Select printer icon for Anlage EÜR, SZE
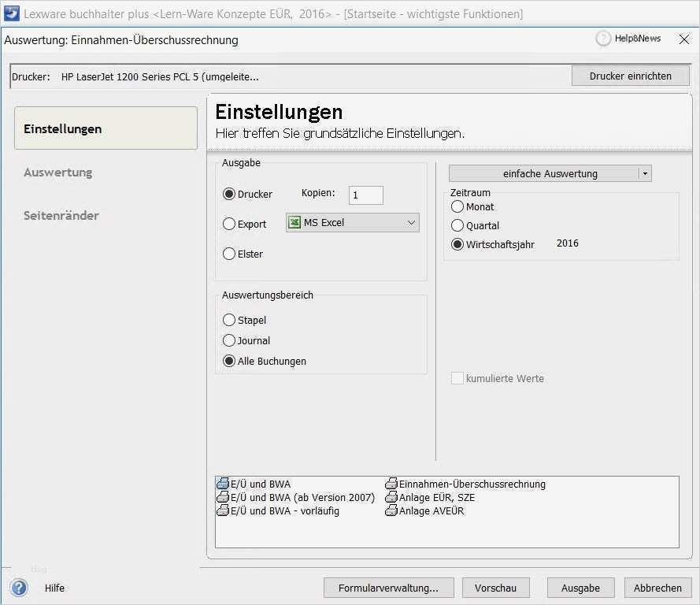This screenshot has height=605, width=700. (x=391, y=497)
